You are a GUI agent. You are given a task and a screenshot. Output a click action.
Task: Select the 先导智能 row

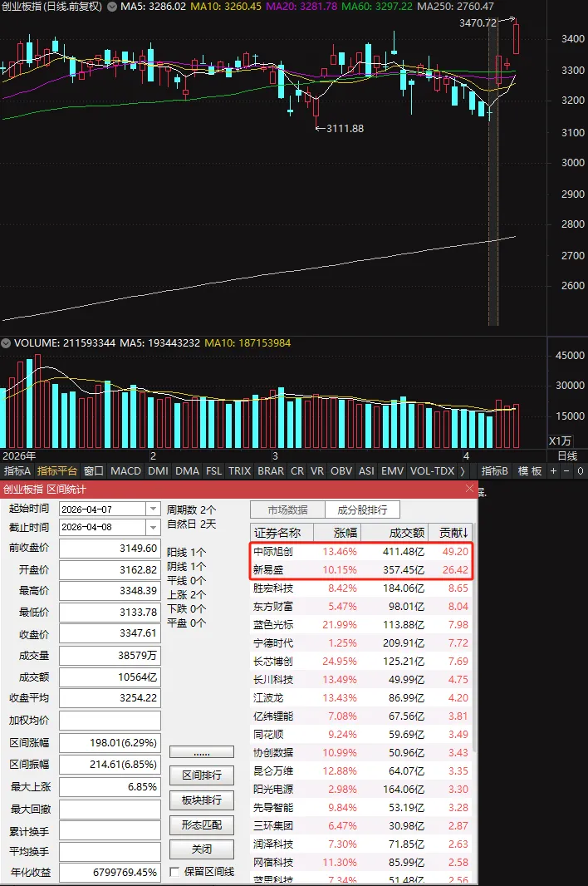361,808
